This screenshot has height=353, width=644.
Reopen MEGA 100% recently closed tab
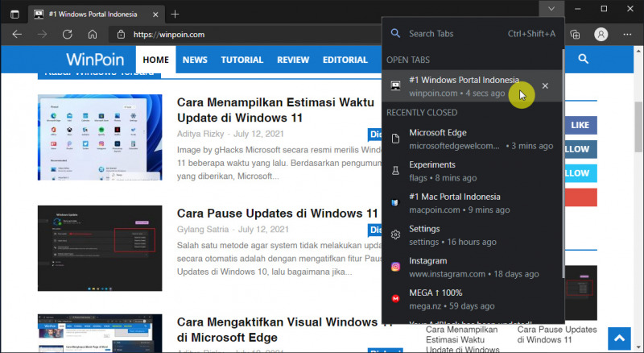472,299
